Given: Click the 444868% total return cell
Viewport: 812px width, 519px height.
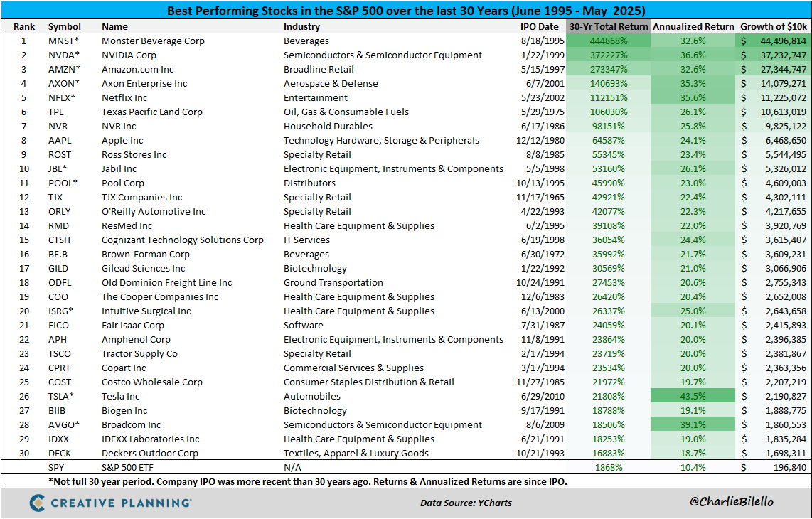Looking at the screenshot, I should click(x=609, y=41).
